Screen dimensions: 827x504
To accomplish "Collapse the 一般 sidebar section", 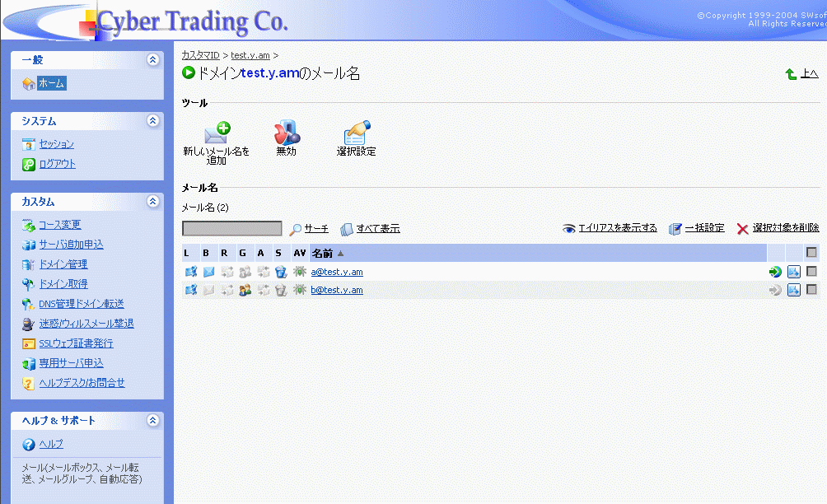I will click(x=152, y=59).
